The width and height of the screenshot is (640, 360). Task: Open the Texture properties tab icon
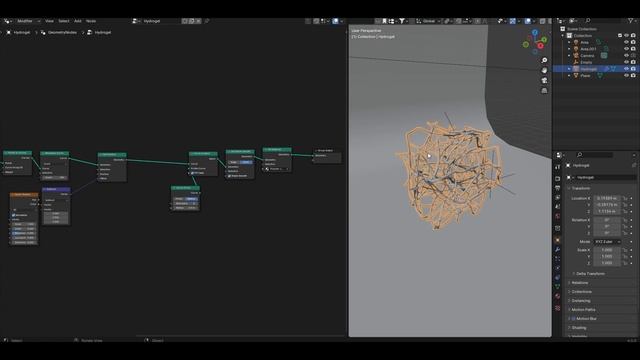pos(558,308)
